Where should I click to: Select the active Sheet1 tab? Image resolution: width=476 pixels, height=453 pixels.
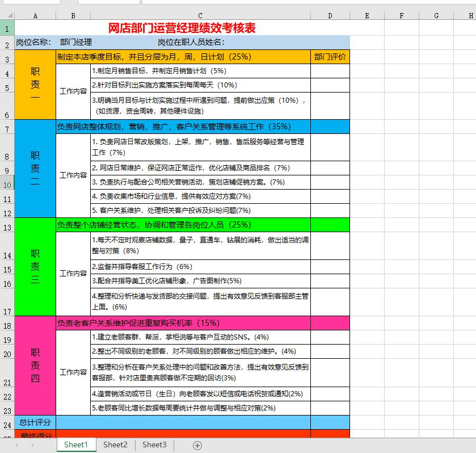(x=76, y=446)
